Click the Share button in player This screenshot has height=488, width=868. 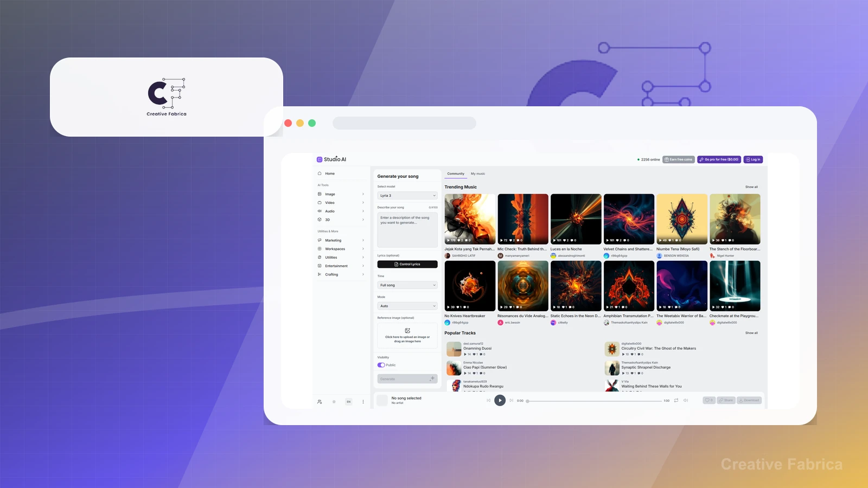pyautogui.click(x=726, y=400)
